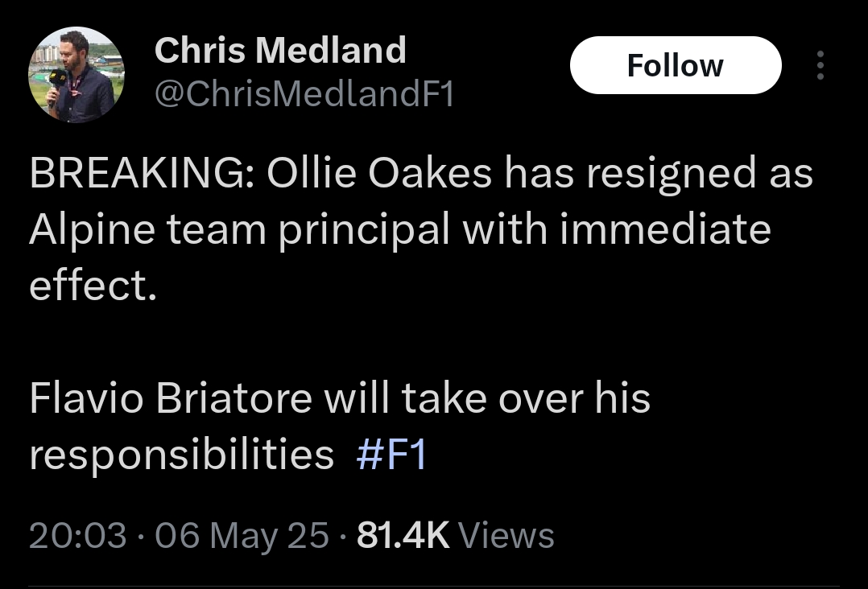
Task: Click the 20:03 timestamp
Action: (77, 536)
